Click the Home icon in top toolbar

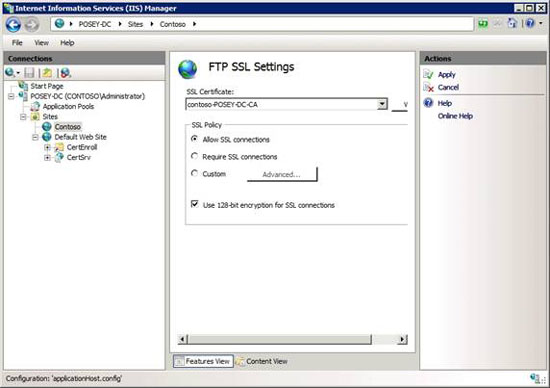512,24
